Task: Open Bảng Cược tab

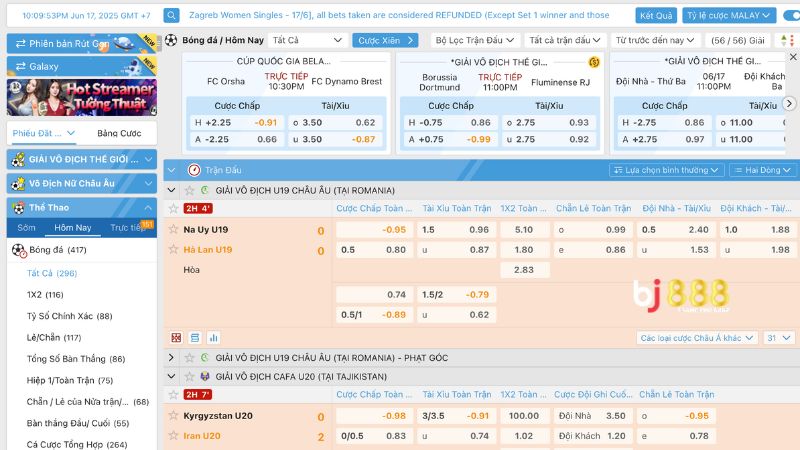Action: [x=119, y=133]
